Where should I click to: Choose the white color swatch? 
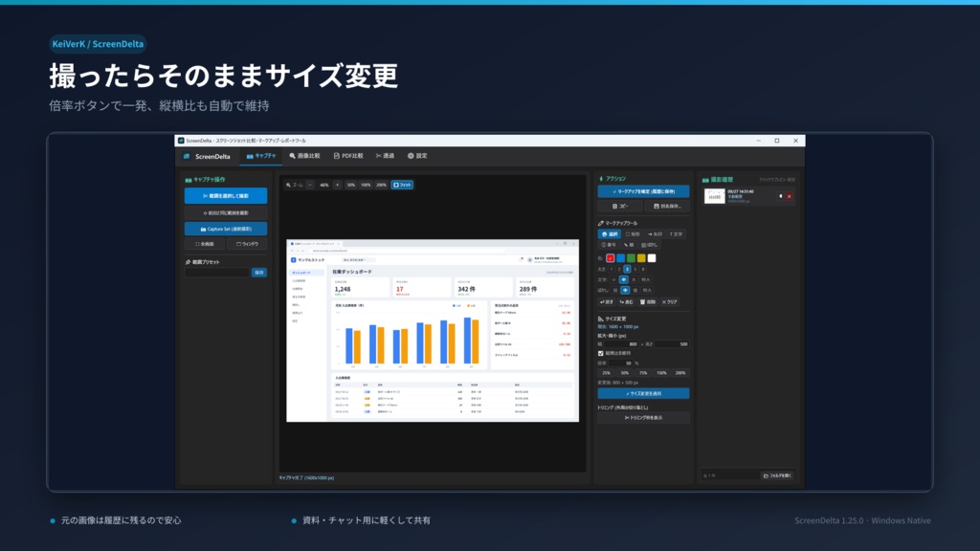click(x=652, y=258)
